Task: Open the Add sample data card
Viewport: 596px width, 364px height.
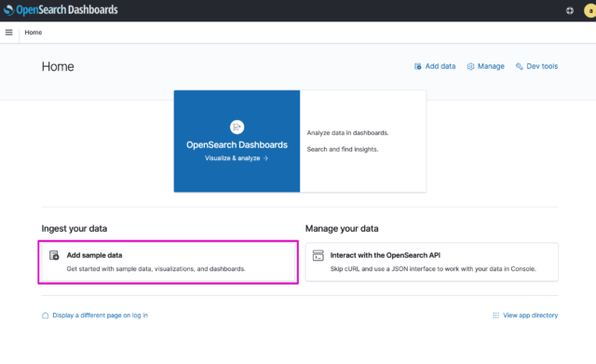Action: [169, 263]
